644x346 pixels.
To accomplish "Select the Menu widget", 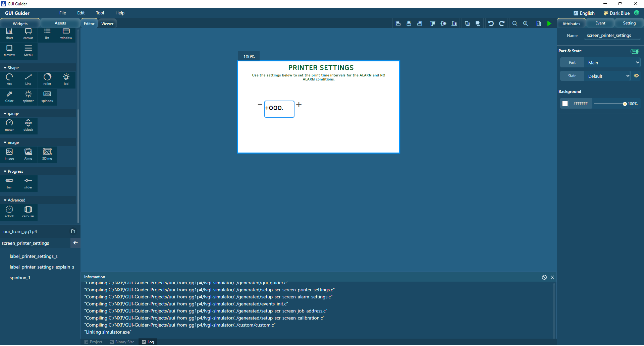I will tap(28, 51).
